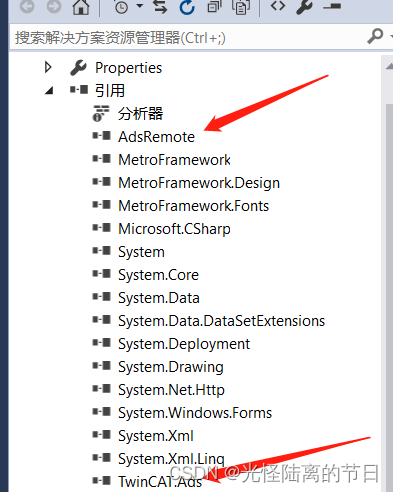The height and width of the screenshot is (492, 393).
Task: Select the 分析器 analyzers item
Action: coord(140,114)
